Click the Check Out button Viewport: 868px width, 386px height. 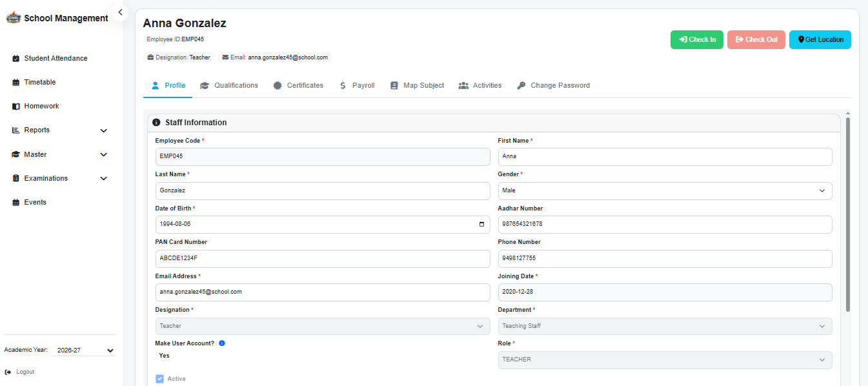(756, 39)
